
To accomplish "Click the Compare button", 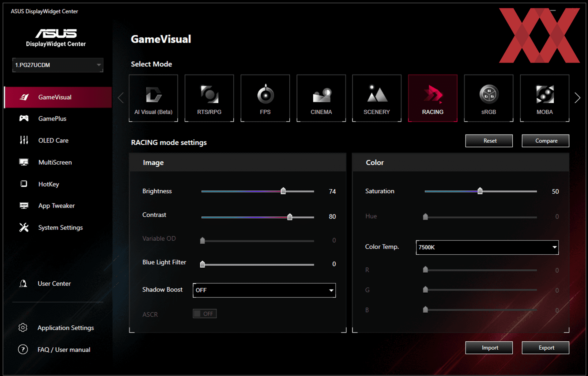I will click(545, 141).
